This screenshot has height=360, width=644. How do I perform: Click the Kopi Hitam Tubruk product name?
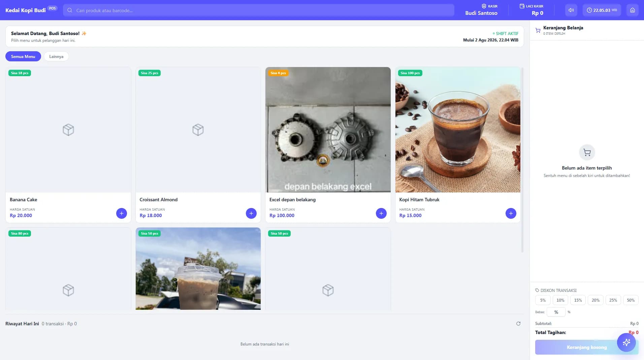click(419, 200)
